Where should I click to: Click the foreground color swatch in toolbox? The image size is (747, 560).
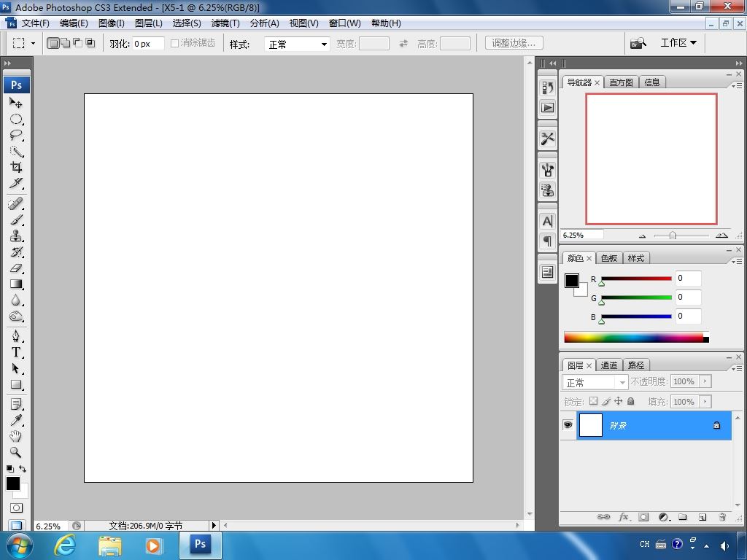(13, 483)
